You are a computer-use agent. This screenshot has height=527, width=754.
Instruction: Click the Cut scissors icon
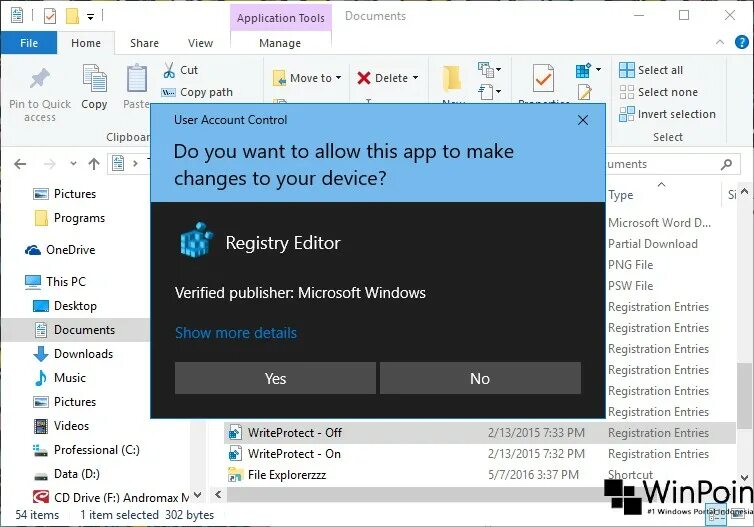point(169,70)
